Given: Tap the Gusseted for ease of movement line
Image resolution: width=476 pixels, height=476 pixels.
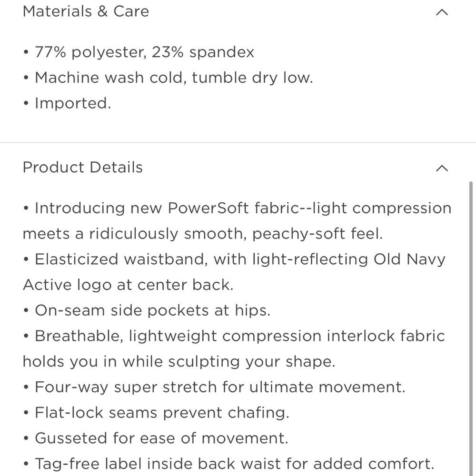Looking at the screenshot, I should pos(161,438).
